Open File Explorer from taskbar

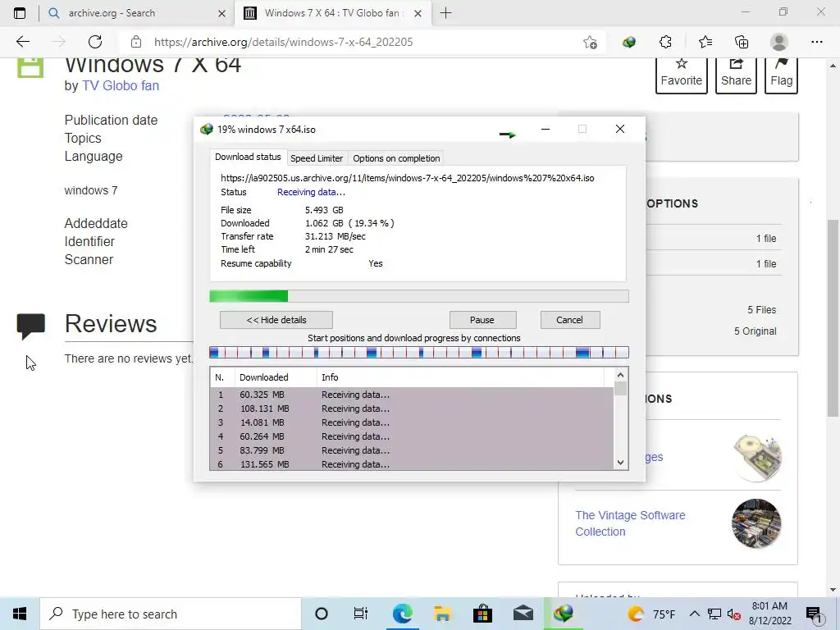442,614
